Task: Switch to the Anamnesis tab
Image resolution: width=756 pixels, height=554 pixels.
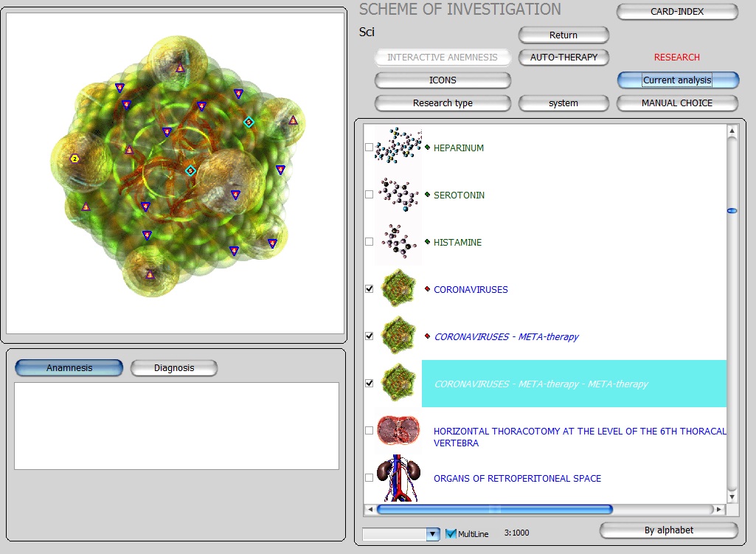Action: (x=69, y=368)
